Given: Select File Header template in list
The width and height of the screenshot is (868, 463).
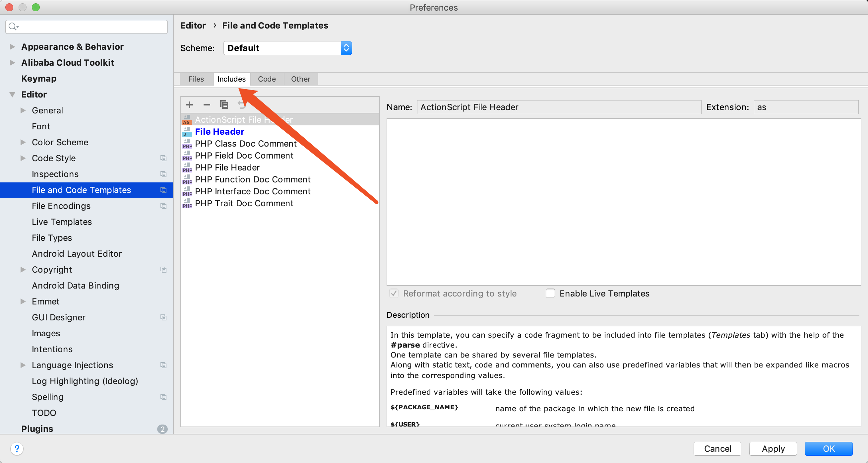Looking at the screenshot, I should pos(219,131).
